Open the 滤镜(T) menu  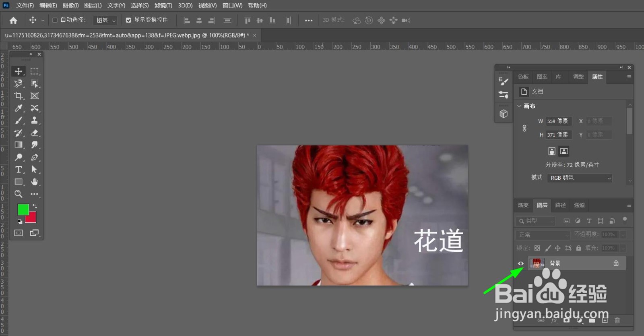point(163,5)
